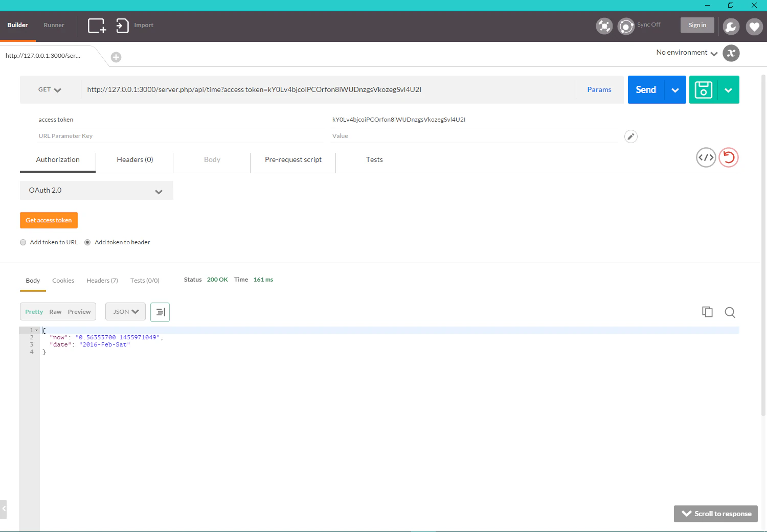This screenshot has height=532, width=767.
Task: Add a new request tab with plus
Action: (116, 57)
